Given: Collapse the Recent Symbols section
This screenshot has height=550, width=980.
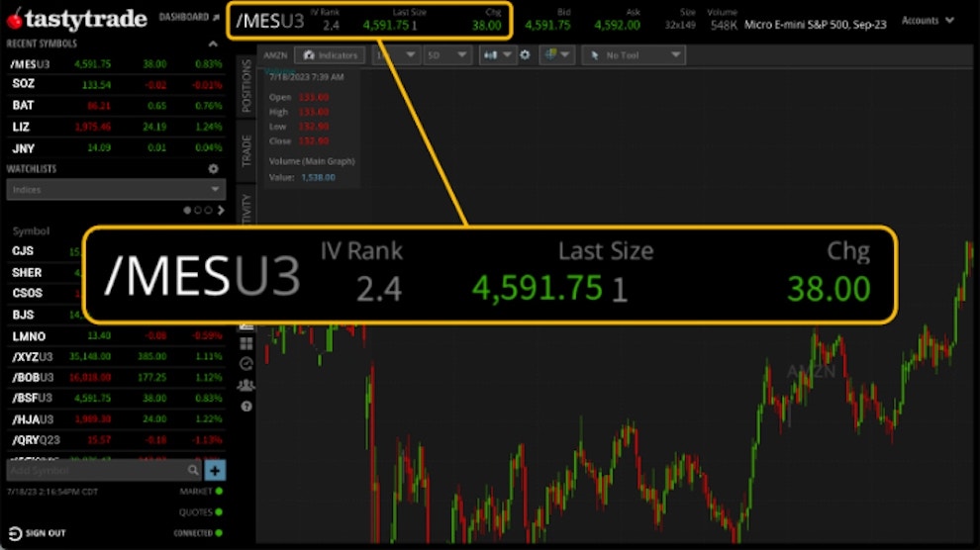Looking at the screenshot, I should (213, 44).
